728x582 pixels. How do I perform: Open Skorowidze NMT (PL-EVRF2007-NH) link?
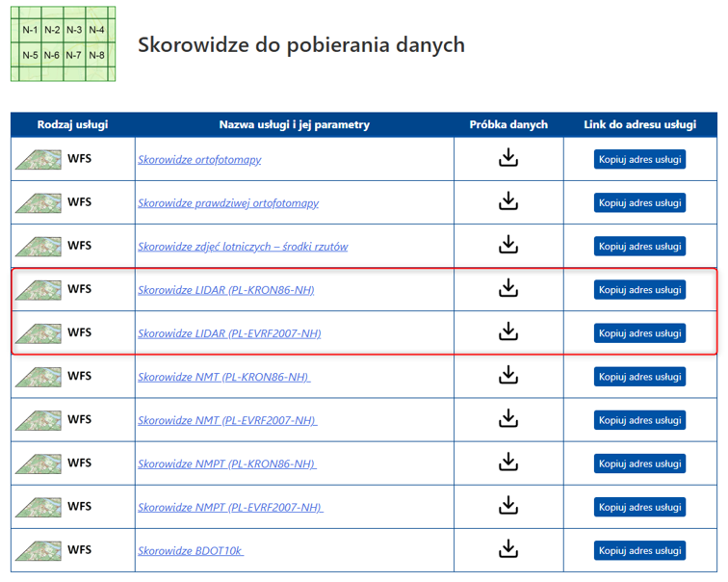click(x=227, y=420)
